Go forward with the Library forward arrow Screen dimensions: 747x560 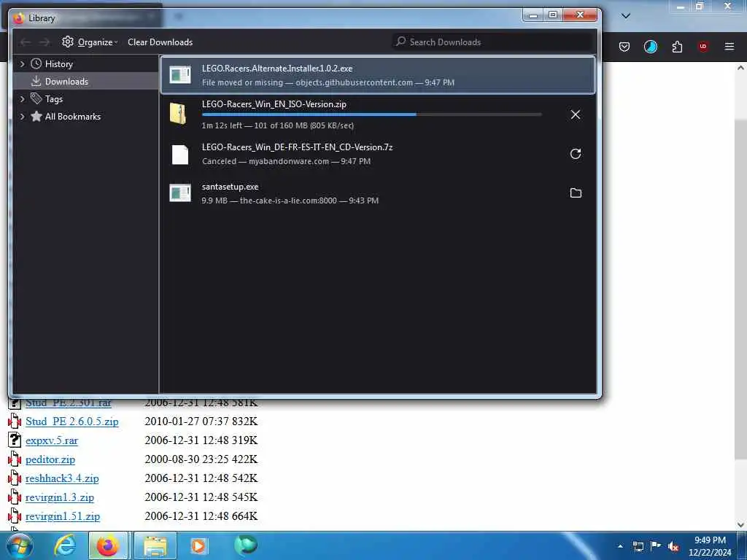[44, 42]
